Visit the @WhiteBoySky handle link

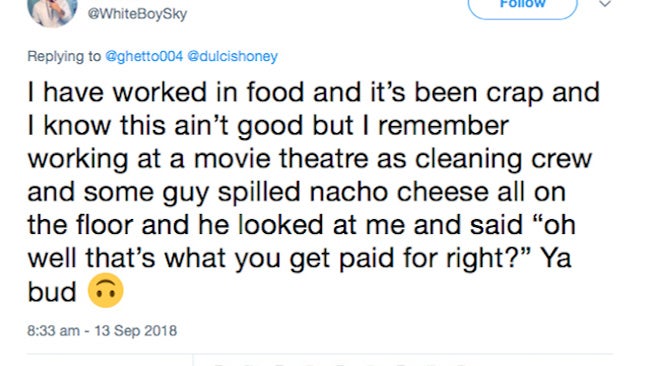pos(137,14)
